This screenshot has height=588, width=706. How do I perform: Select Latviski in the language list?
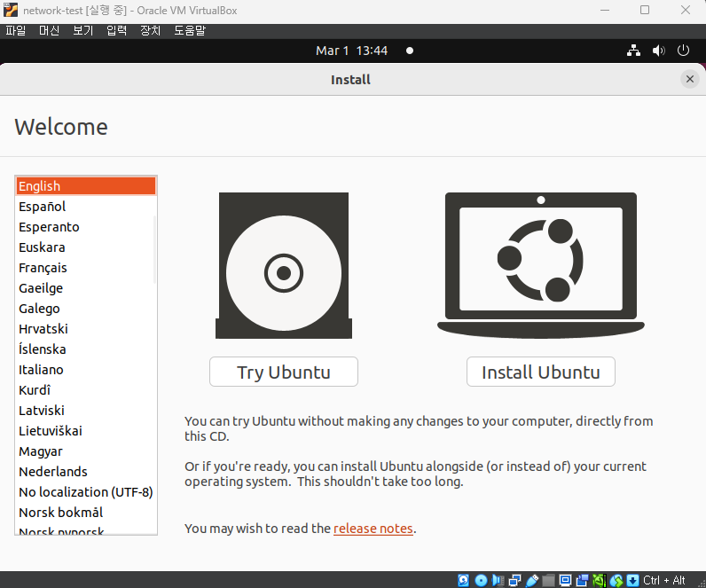click(85, 411)
